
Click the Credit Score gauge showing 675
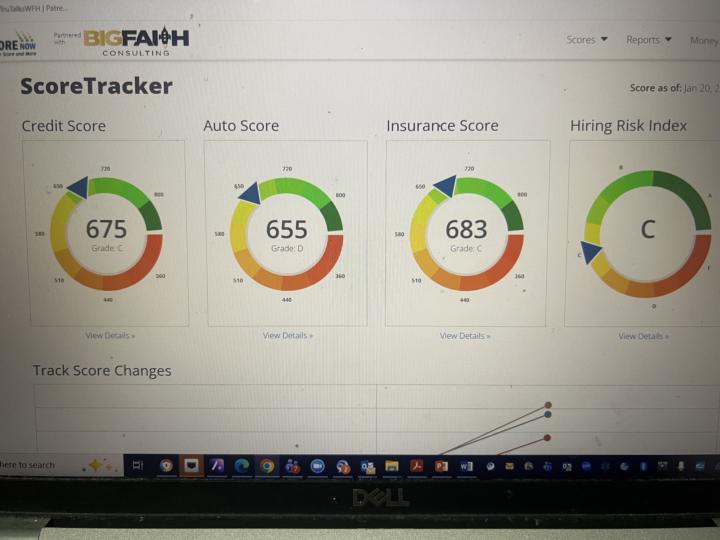(x=106, y=234)
